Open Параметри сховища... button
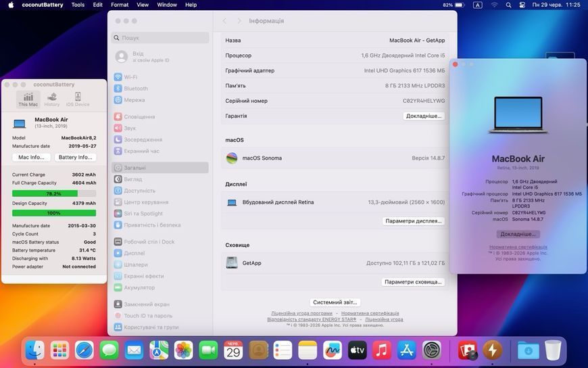This screenshot has width=588, height=368. tap(413, 282)
